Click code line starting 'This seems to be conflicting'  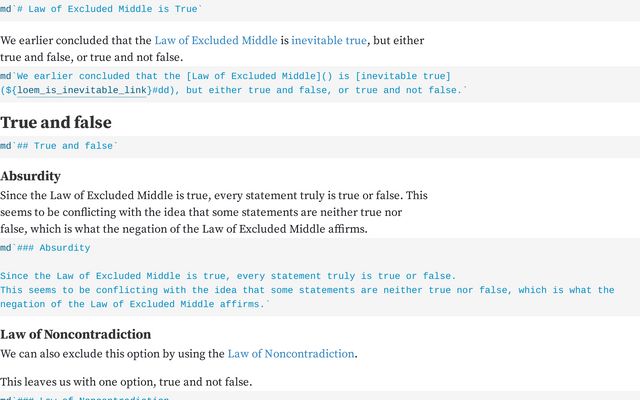coord(307,290)
